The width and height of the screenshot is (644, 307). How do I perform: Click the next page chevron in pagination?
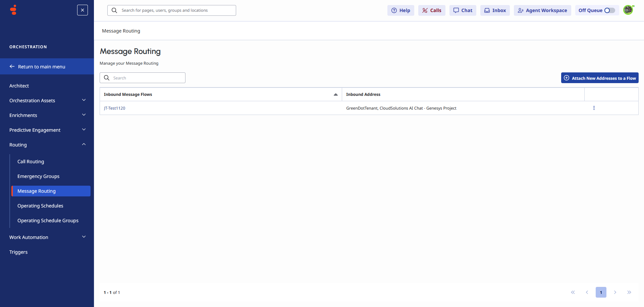(615, 292)
